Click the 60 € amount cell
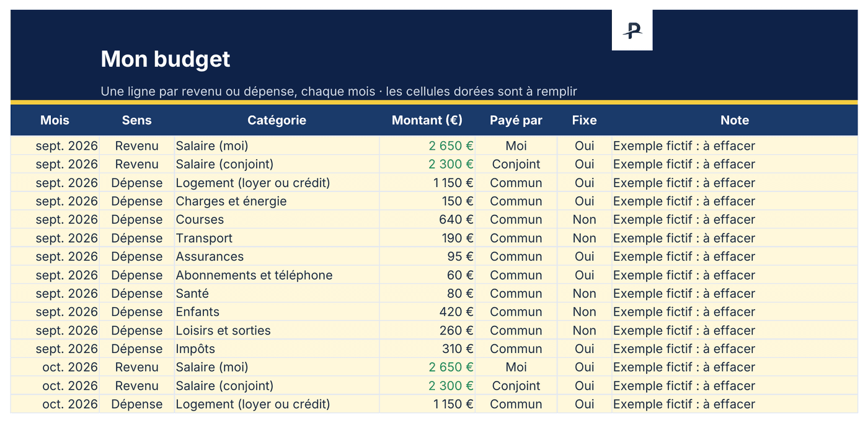Image resolution: width=868 pixels, height=423 pixels. tap(427, 275)
